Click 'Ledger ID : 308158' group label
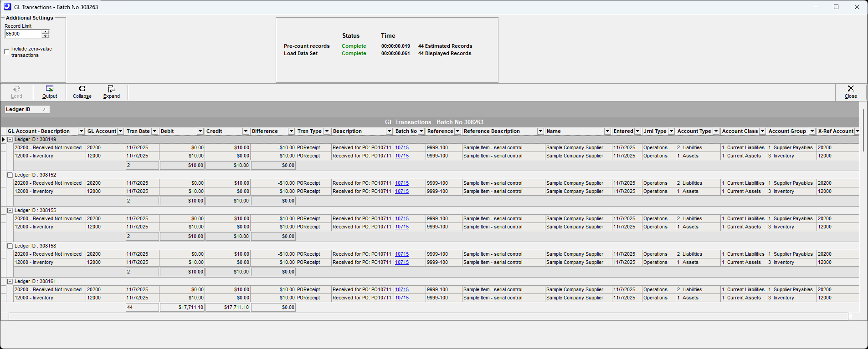Screen dimensions: 868x349 pos(35,246)
